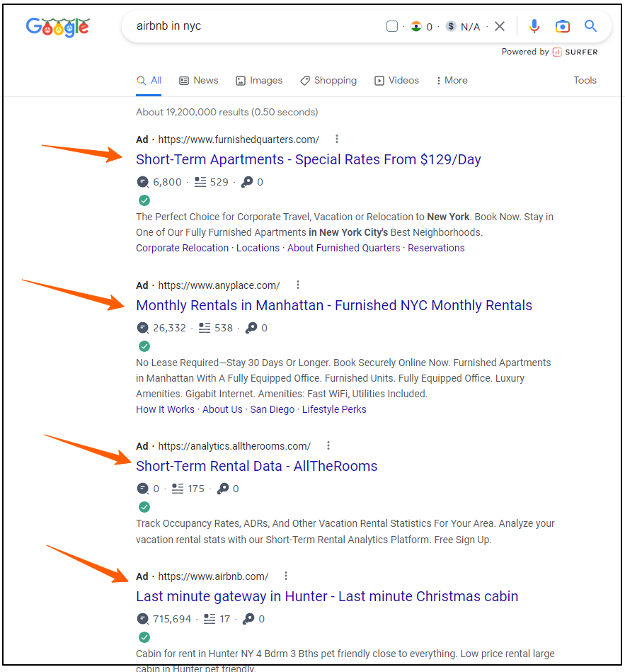Open the San Diego sitelink
Image resolution: width=625 pixels, height=672 pixels.
pos(273,409)
